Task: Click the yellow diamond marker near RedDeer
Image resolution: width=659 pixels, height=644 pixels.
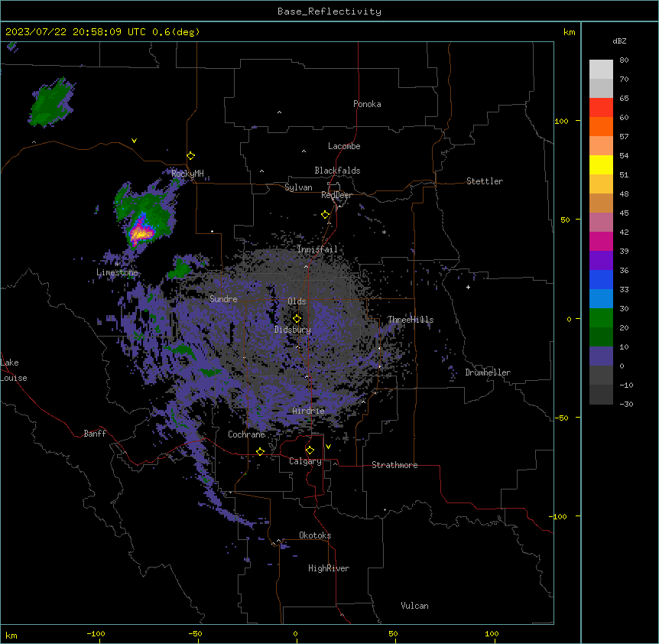Action: click(x=325, y=215)
